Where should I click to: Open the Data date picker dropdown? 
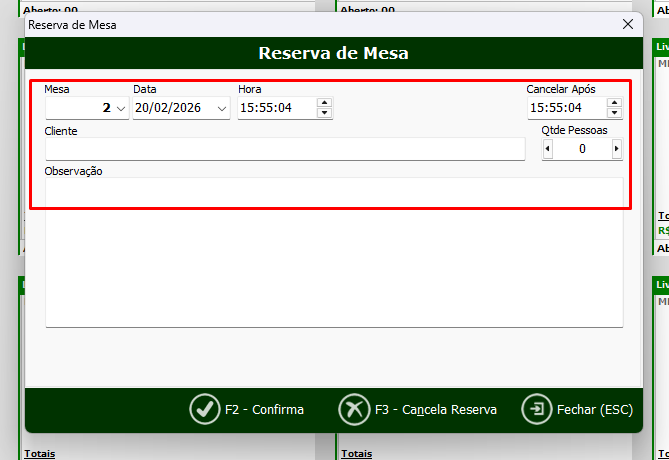tap(221, 108)
